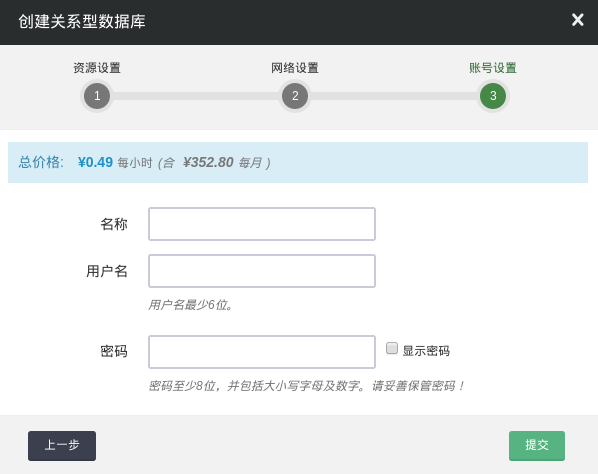Select the 账号设置 step label
Image resolution: width=598 pixels, height=474 pixels.
pyautogui.click(x=493, y=68)
